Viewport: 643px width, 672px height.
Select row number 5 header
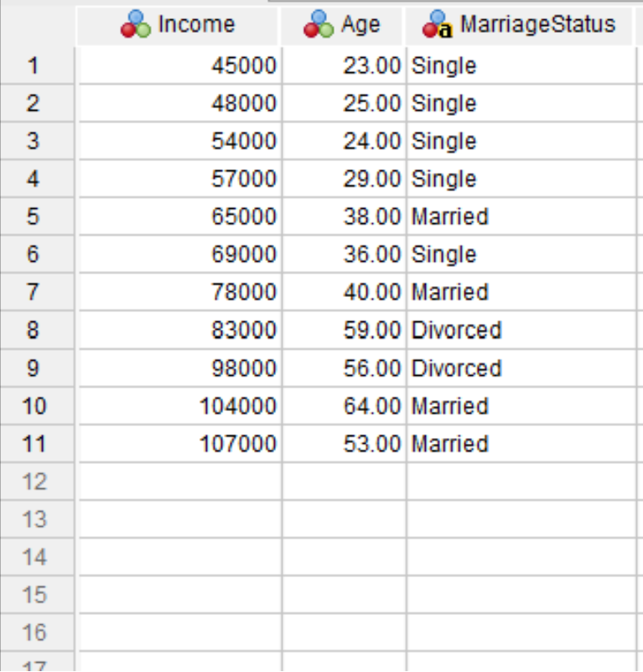[x=37, y=216]
